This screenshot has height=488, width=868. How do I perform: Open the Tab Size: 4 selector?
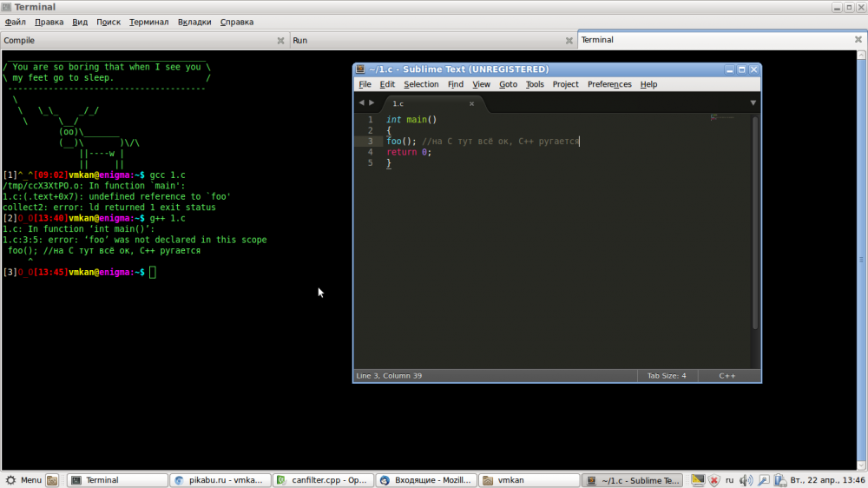pos(666,376)
